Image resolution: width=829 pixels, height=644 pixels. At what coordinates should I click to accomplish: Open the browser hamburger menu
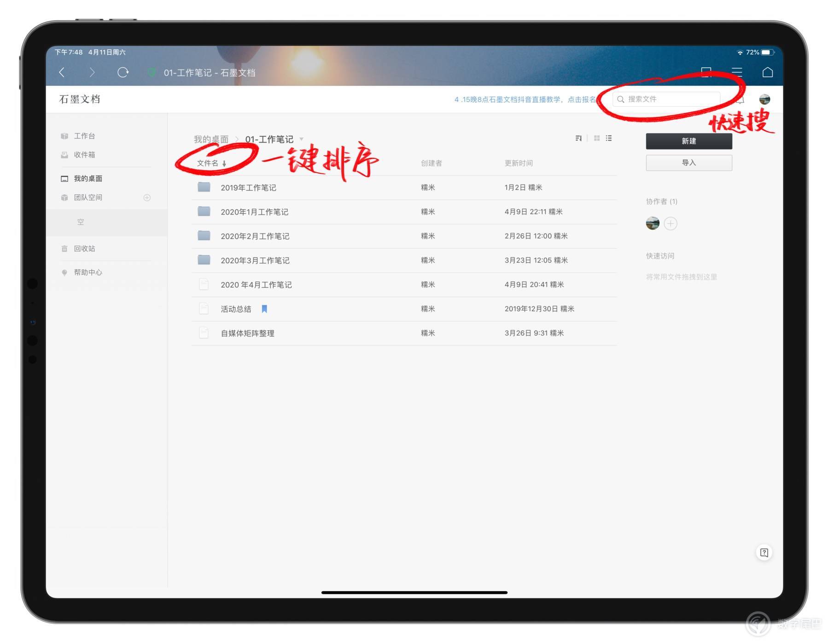coord(737,72)
